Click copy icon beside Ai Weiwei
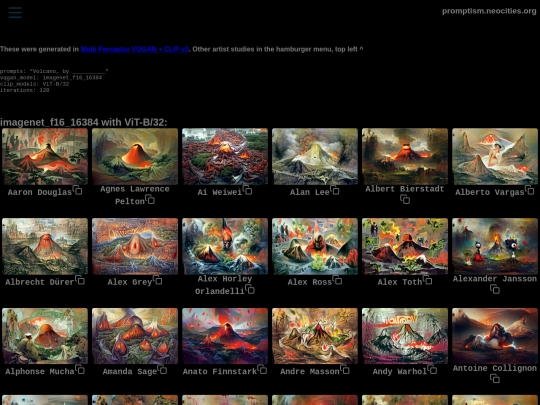The image size is (540, 405). tap(247, 190)
